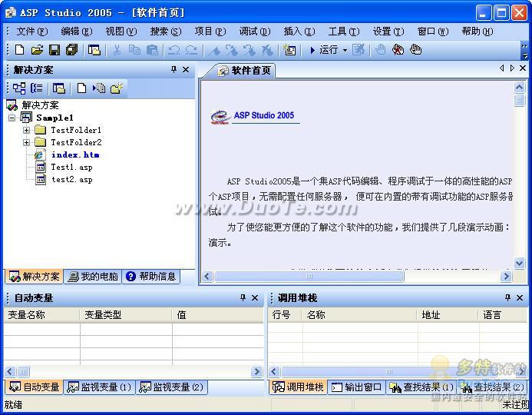The height and width of the screenshot is (415, 532).
Task: Close the 调用堆栈 panel
Action: pyautogui.click(x=520, y=298)
